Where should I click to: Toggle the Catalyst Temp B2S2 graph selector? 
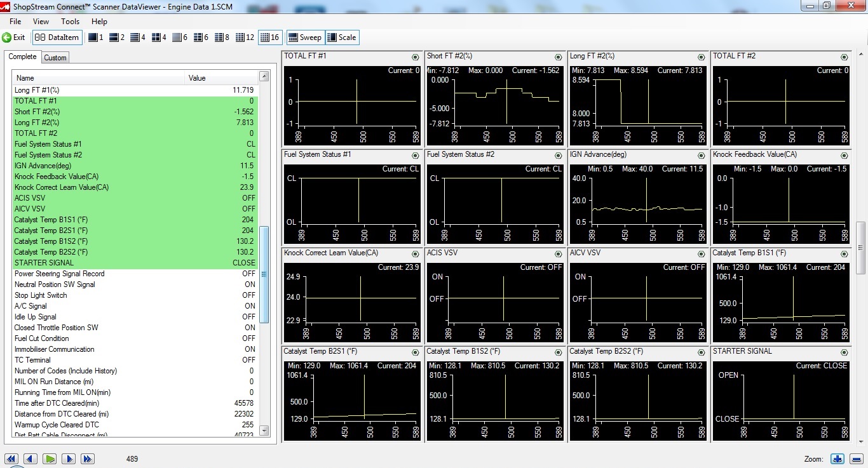tap(702, 352)
